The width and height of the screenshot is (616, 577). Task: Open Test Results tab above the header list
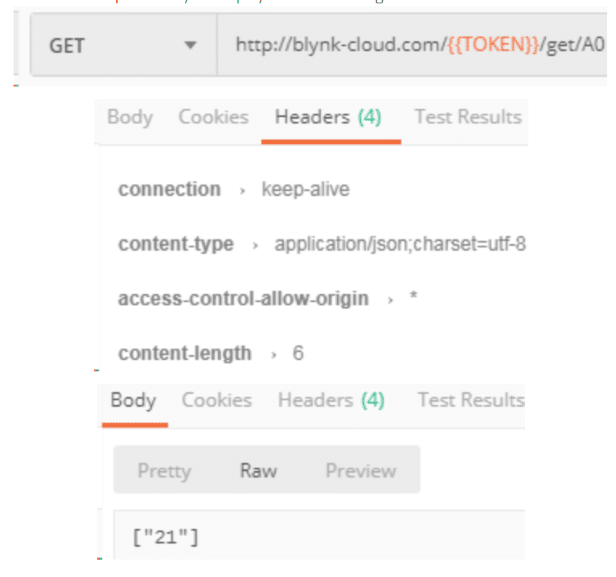[468, 117]
